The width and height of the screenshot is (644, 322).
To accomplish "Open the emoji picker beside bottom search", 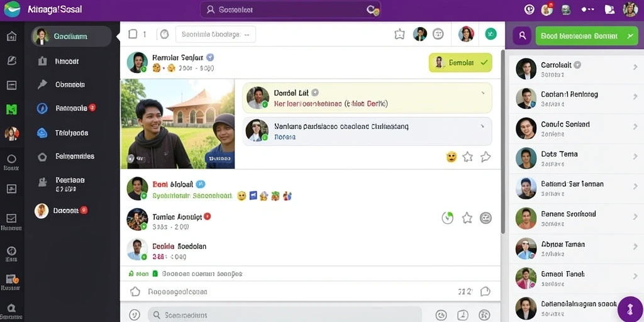I will tap(135, 315).
